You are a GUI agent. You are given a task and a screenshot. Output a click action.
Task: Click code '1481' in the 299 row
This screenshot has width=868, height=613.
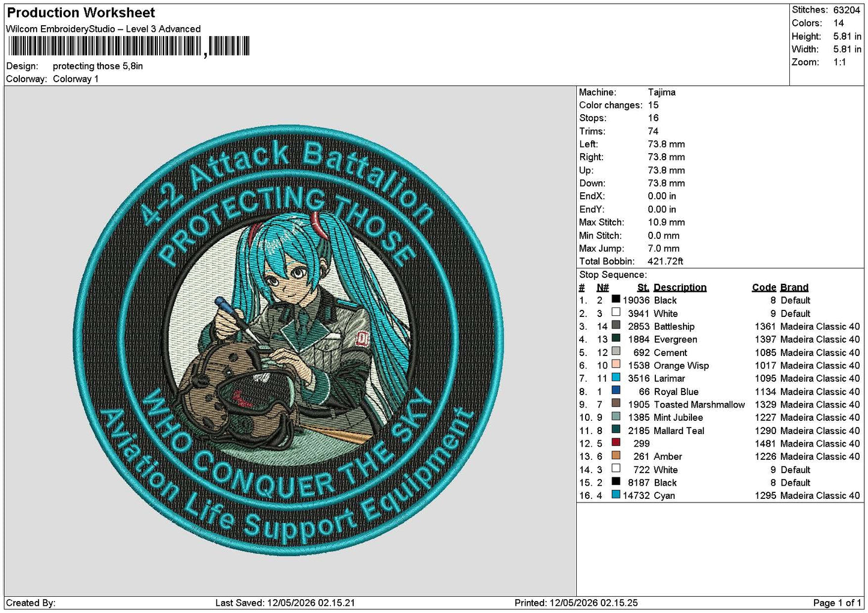point(765,444)
